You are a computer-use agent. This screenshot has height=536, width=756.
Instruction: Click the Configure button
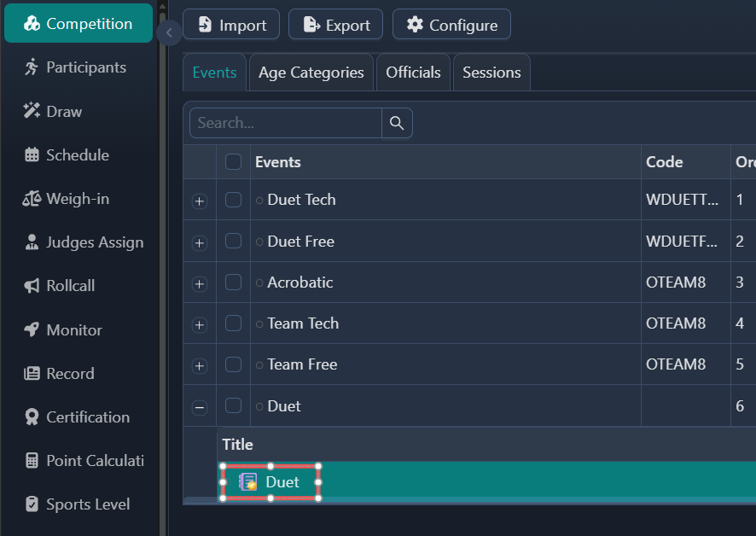[451, 24]
